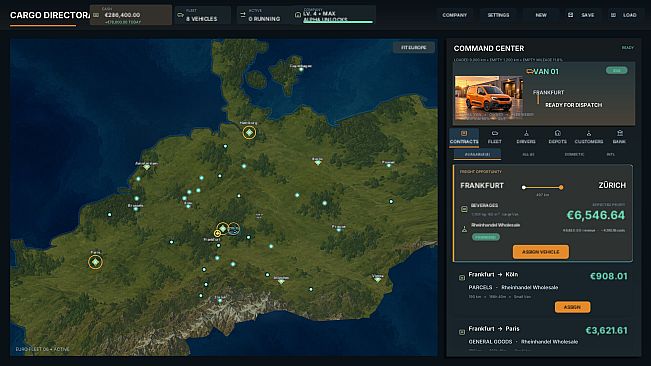Click the Berlin city marker
Image resolution: width=651 pixels, height=366 pixels.
(x=318, y=163)
